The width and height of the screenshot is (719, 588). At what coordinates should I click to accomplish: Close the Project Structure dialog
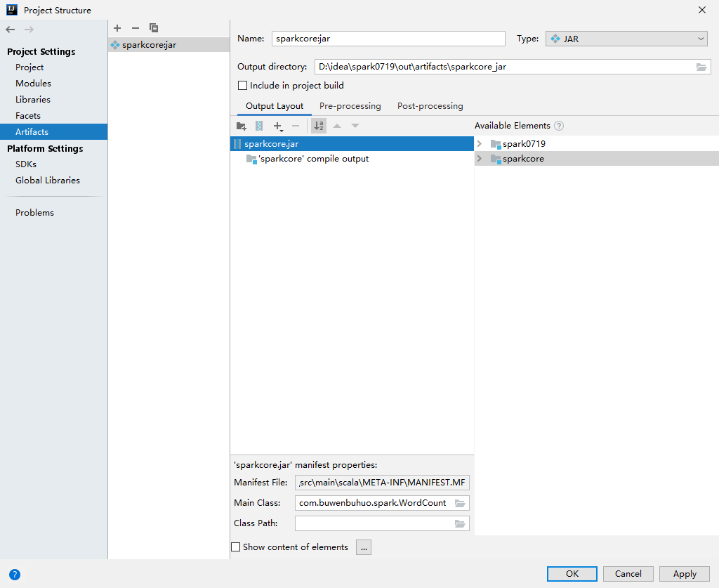click(702, 10)
